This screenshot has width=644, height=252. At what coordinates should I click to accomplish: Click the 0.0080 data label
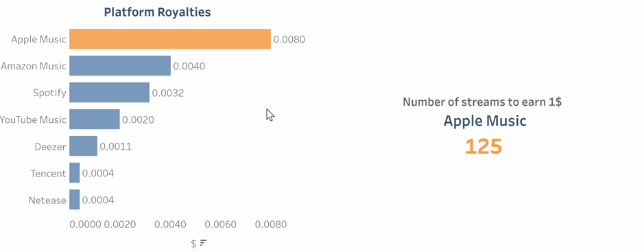pos(289,39)
